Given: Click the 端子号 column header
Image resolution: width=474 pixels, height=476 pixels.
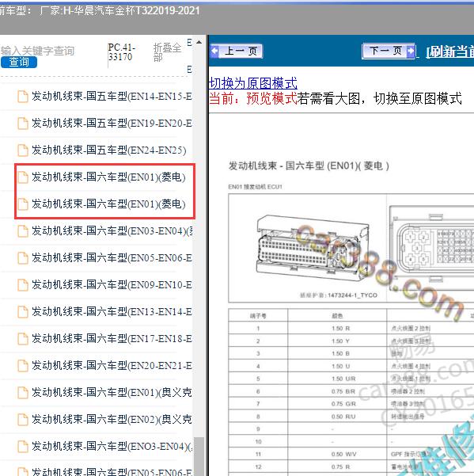Looking at the screenshot, I should coord(258,316).
